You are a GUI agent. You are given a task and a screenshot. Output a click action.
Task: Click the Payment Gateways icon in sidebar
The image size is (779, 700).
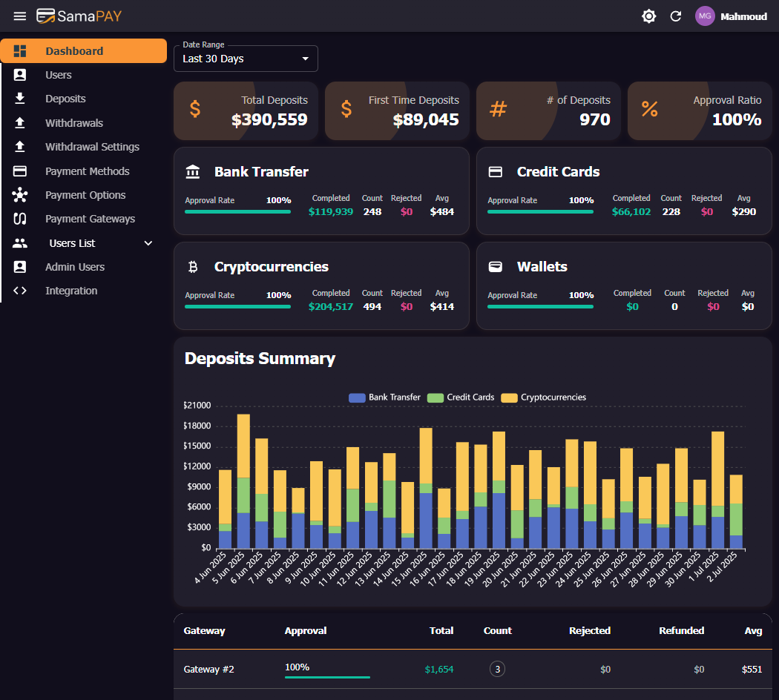tap(20, 219)
